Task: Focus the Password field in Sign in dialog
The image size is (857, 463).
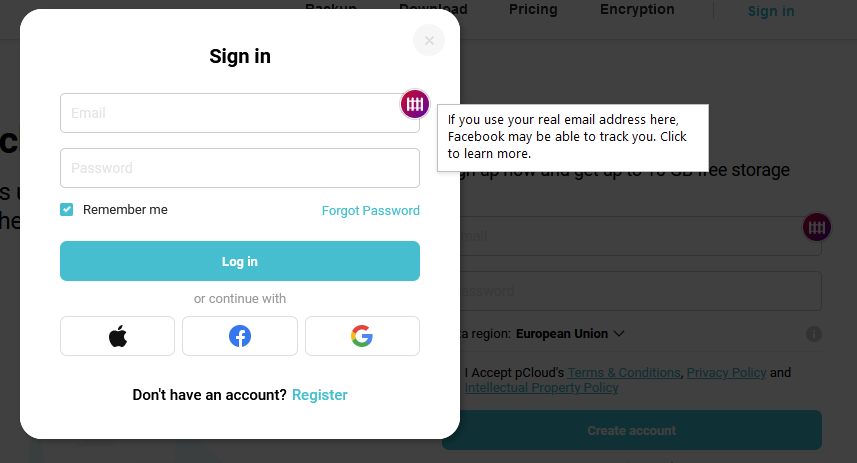Action: coord(240,168)
